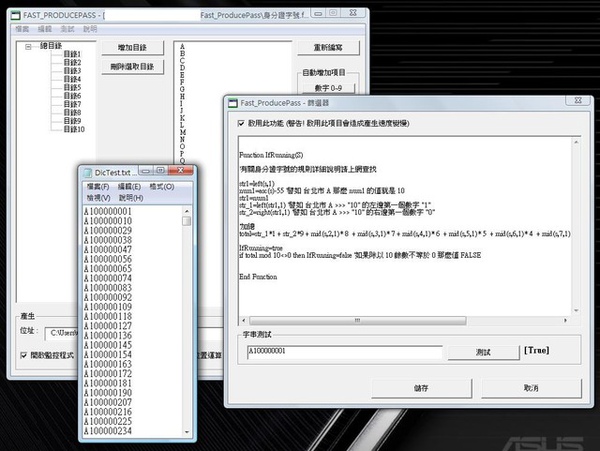Select 目錄1 in the tree
The height and width of the screenshot is (451, 600).
[x=72, y=54]
